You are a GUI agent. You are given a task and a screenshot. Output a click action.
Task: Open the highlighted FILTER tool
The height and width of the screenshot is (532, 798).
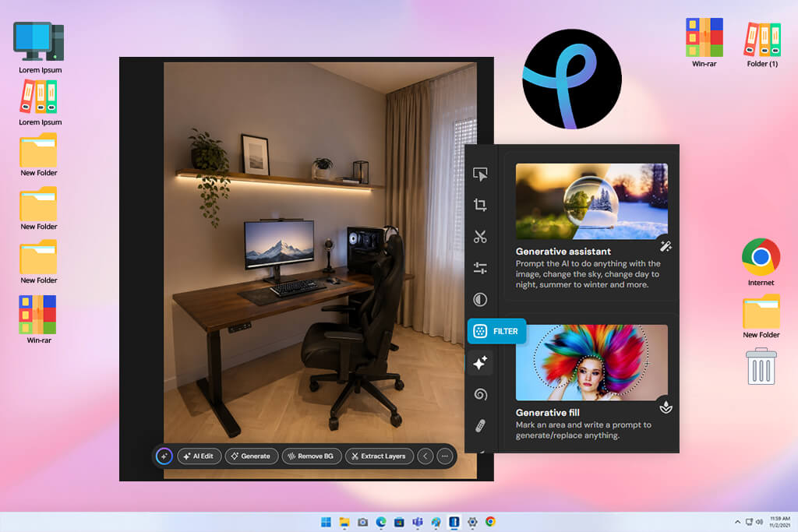[496, 331]
